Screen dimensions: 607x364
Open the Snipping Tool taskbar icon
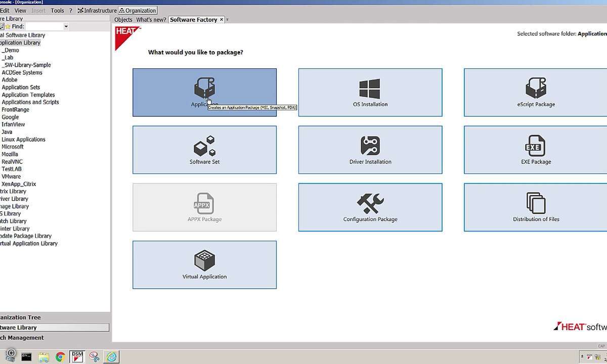(x=94, y=356)
